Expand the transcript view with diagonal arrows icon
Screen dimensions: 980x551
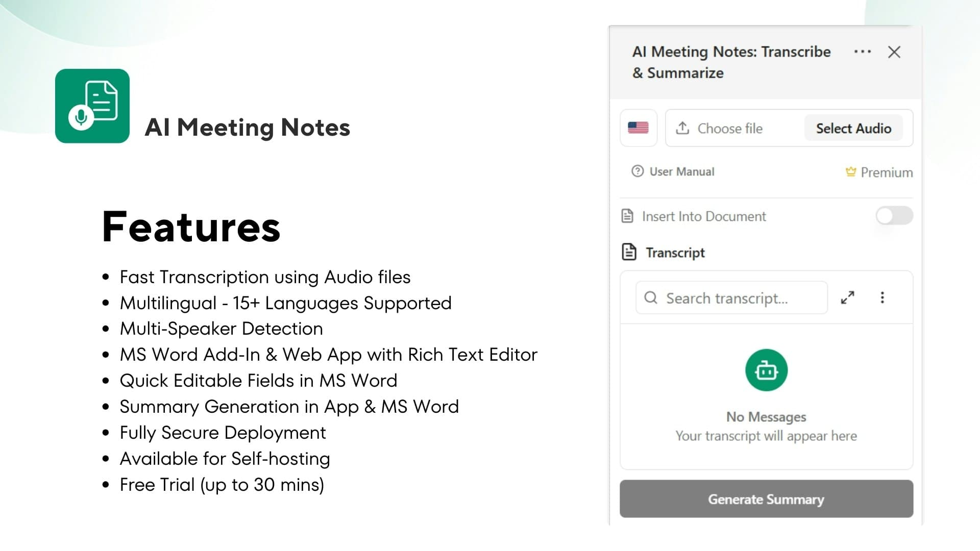[x=848, y=297]
